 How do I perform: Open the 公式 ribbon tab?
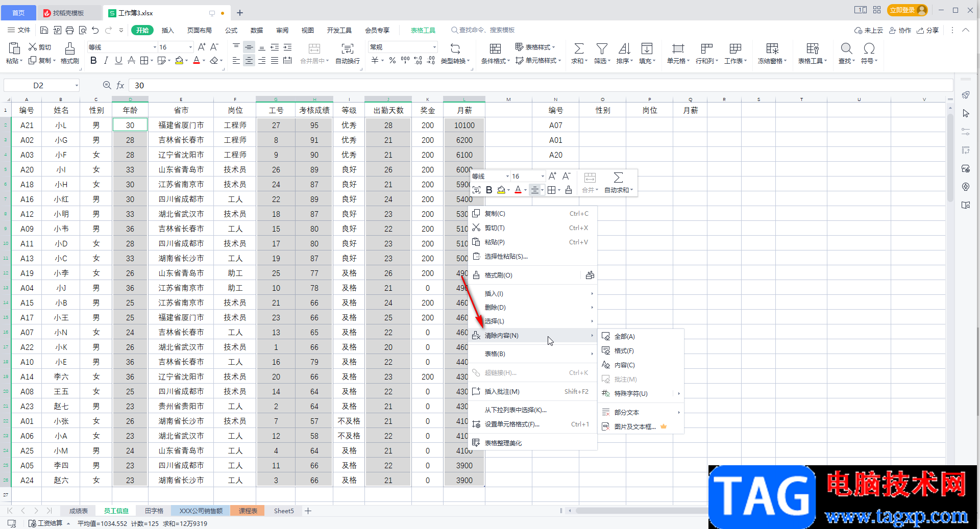click(x=231, y=30)
